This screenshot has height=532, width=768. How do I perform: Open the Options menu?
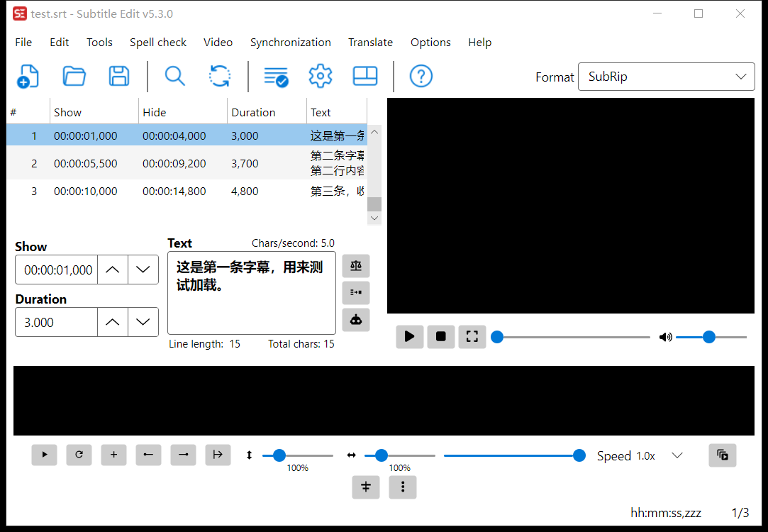click(x=430, y=42)
